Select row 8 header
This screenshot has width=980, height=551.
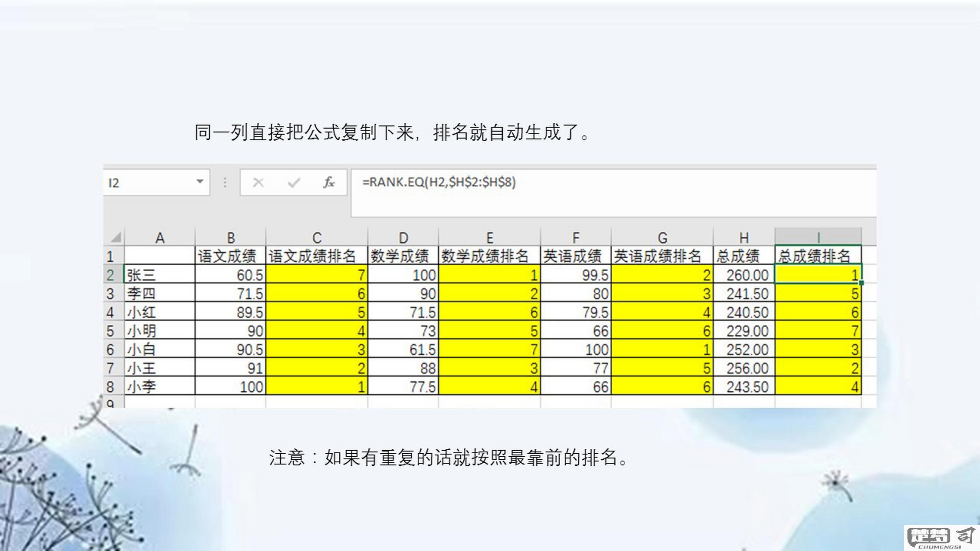(x=114, y=386)
